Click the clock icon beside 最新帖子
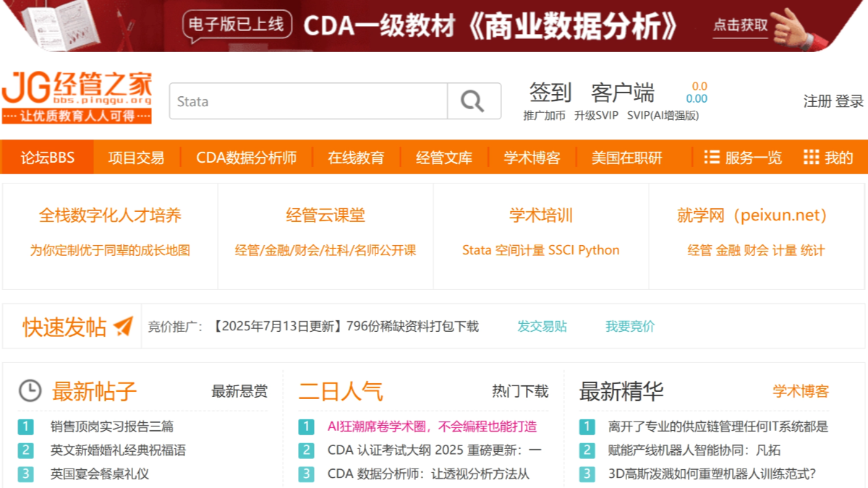The width and height of the screenshot is (868, 488). pyautogui.click(x=30, y=391)
